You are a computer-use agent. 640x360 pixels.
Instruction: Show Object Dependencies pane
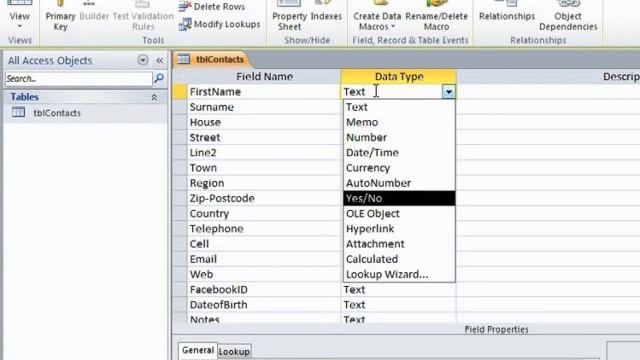(x=568, y=17)
